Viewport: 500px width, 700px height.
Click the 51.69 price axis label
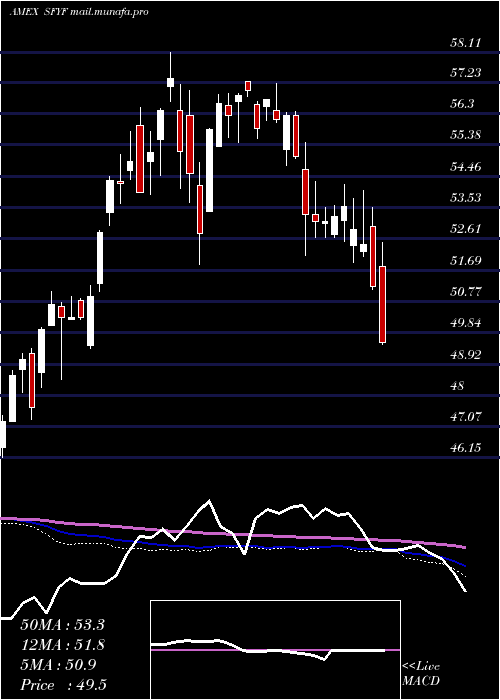click(465, 260)
